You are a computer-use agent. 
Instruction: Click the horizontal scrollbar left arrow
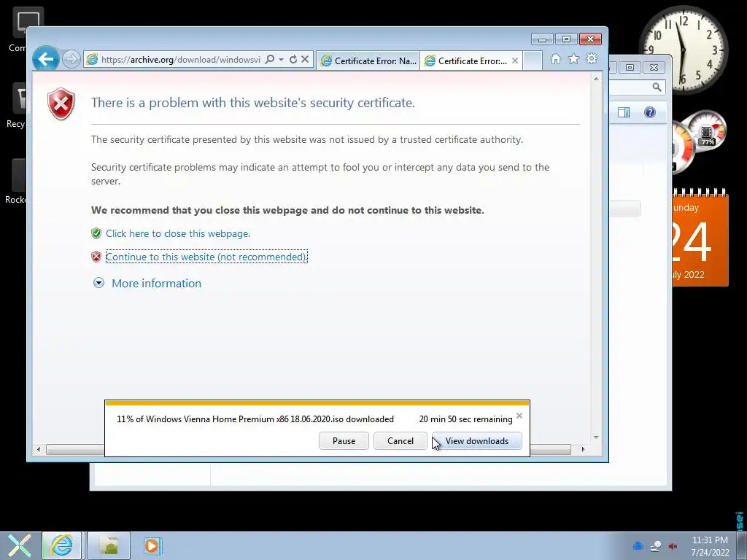point(39,449)
